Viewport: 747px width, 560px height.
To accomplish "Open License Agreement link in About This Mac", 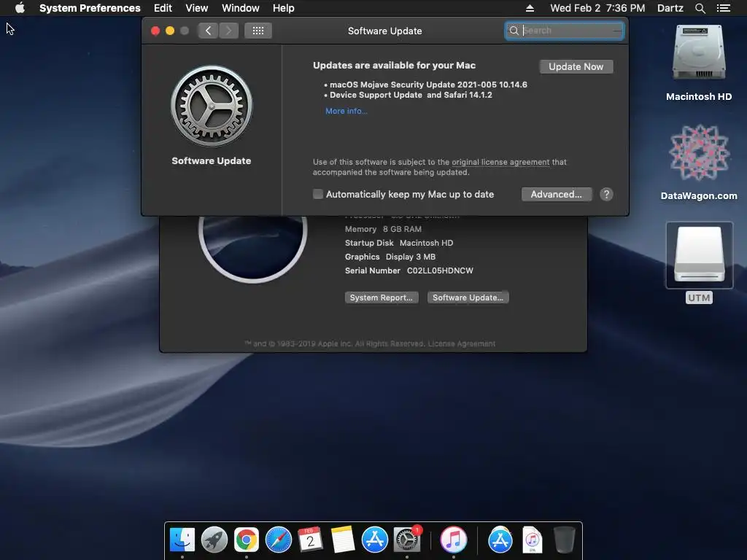I will [x=462, y=344].
